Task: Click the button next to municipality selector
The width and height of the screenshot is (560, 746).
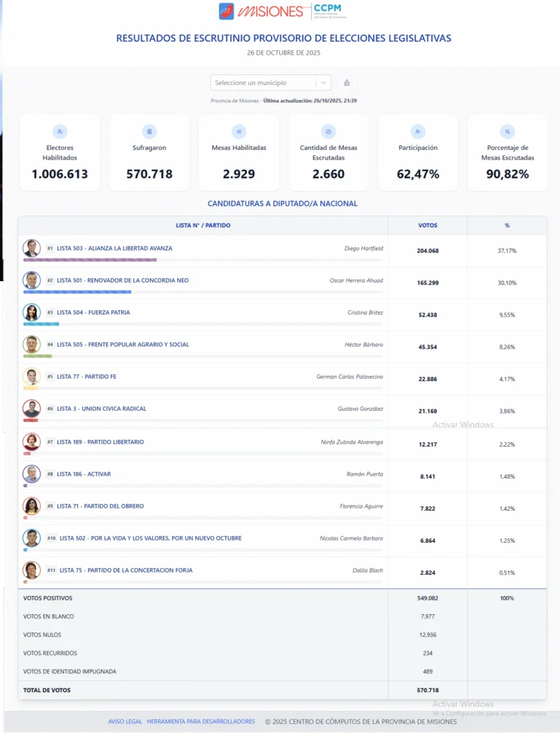Action: [347, 83]
